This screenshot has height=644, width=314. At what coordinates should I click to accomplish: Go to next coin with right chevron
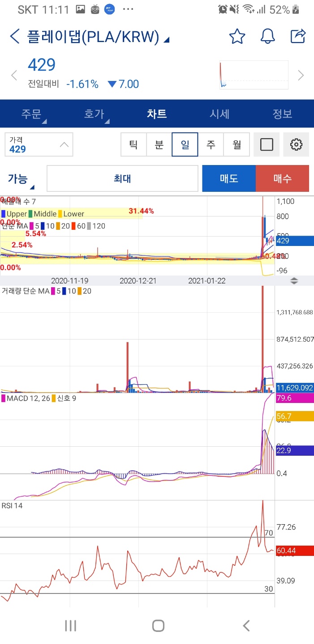[x=301, y=75]
